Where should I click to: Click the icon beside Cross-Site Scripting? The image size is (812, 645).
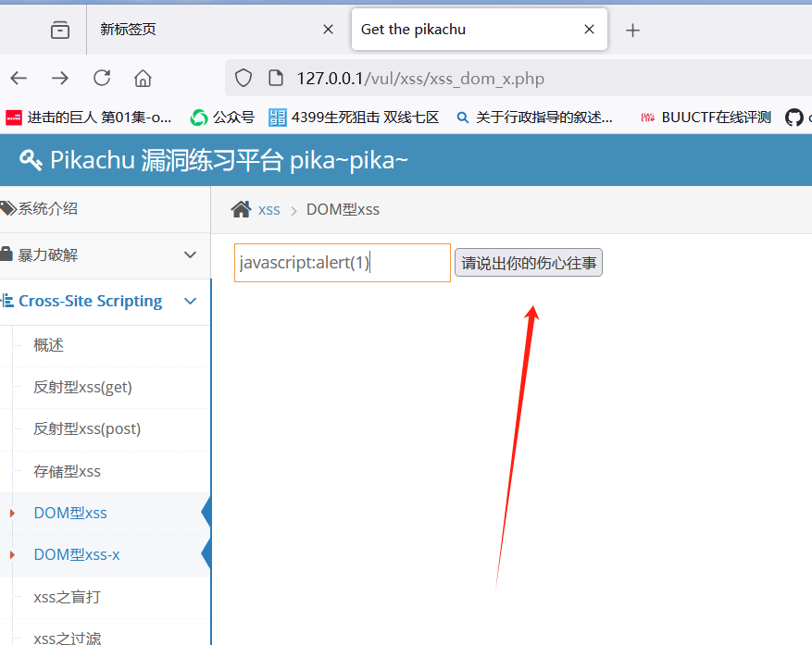click(7, 301)
